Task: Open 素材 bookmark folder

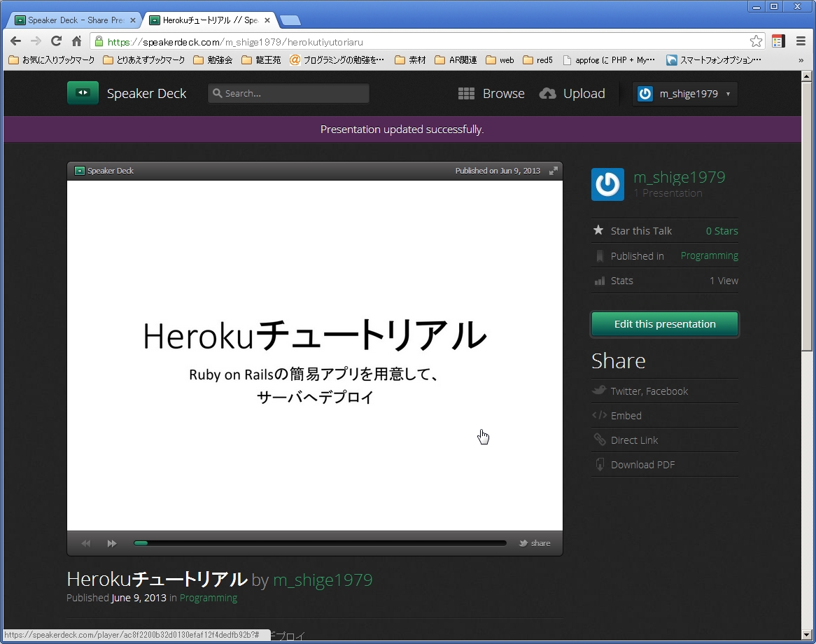Action: (410, 60)
